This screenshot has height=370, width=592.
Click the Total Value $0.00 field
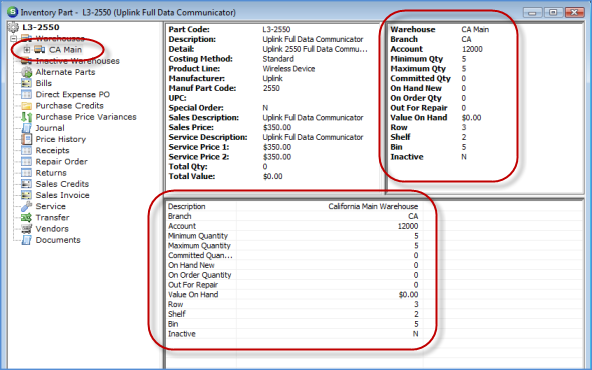(x=273, y=176)
